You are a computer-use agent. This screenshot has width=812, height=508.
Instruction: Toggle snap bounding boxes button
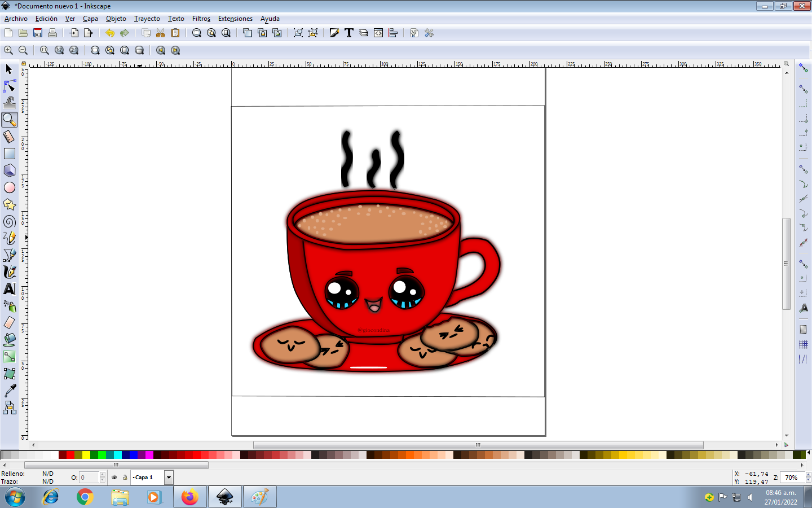coord(804,89)
